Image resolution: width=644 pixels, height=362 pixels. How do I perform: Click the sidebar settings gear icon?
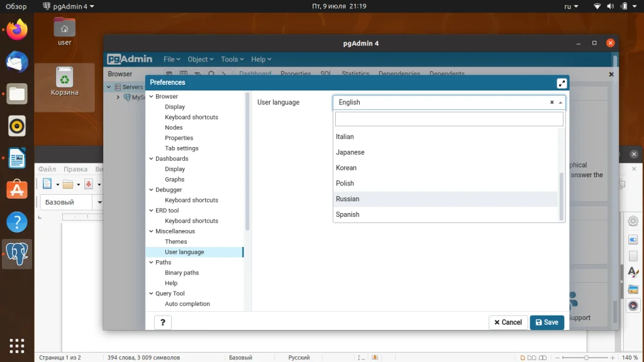(633, 221)
